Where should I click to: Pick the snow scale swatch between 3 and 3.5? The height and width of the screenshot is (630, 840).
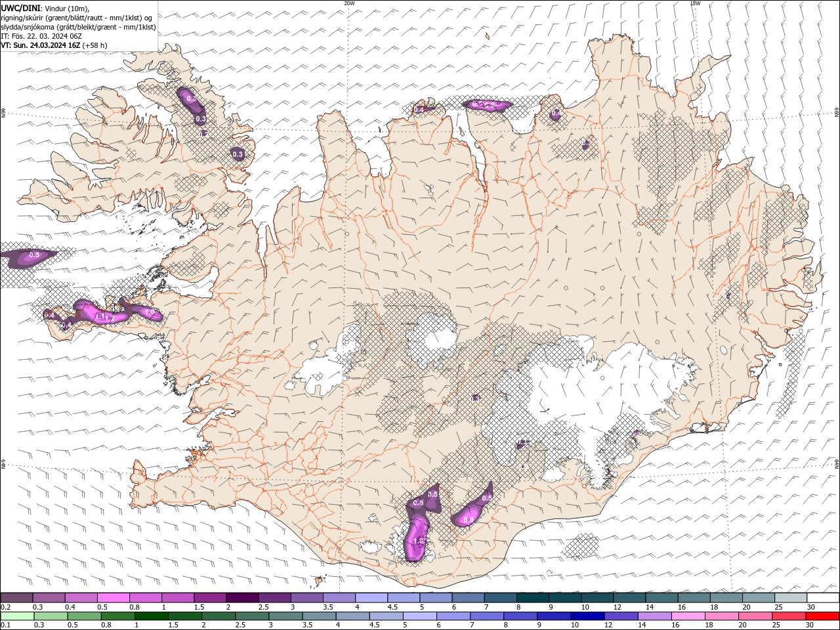click(x=306, y=598)
